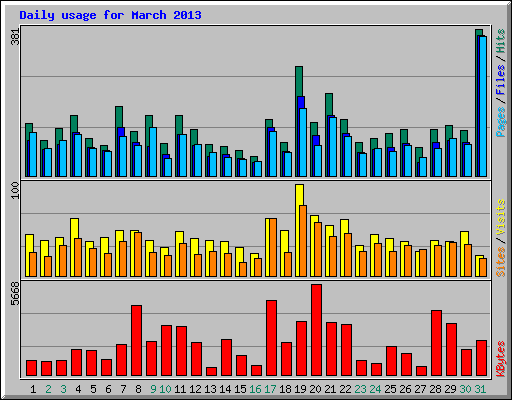Click the 'Sites / Visits' legend label
The width and height of the screenshot is (512, 400).
[500, 238]
